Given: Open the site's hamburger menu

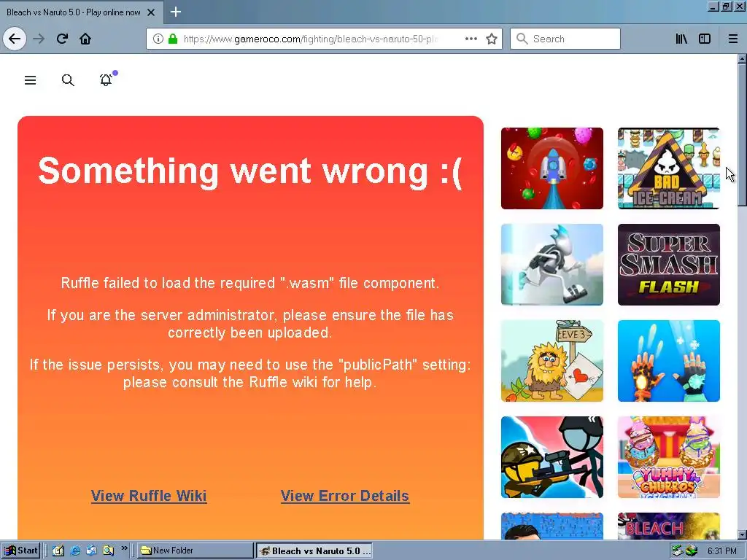Looking at the screenshot, I should coord(30,80).
